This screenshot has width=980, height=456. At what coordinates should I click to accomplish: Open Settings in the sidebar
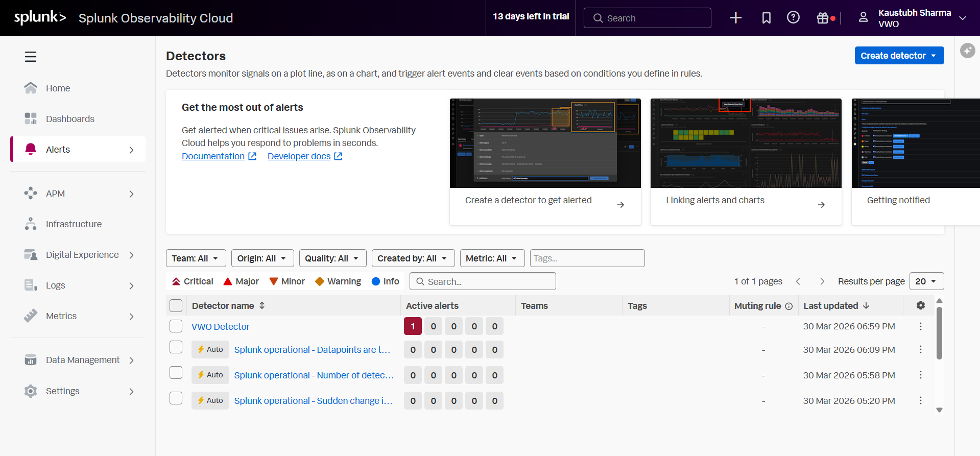78,391
